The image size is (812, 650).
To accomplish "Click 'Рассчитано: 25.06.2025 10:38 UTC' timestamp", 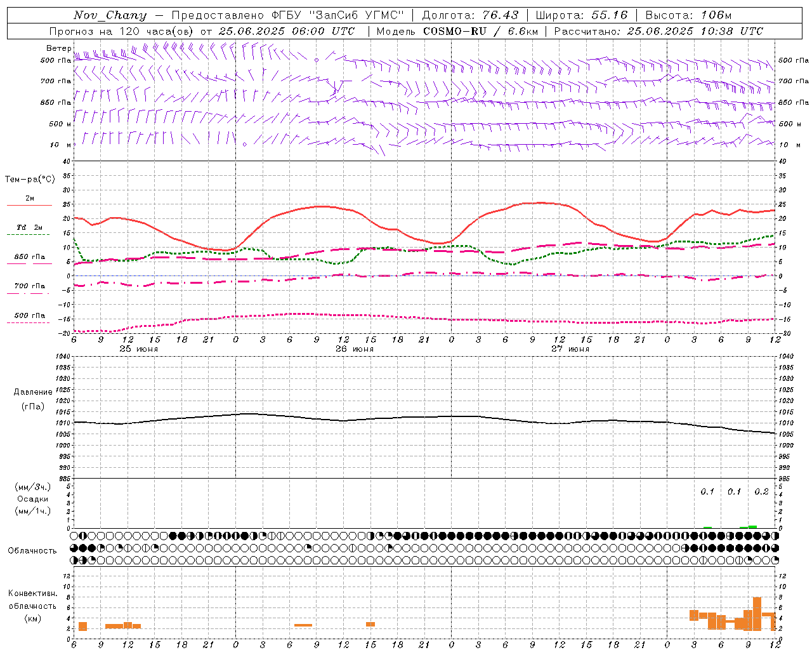I will coord(658,31).
